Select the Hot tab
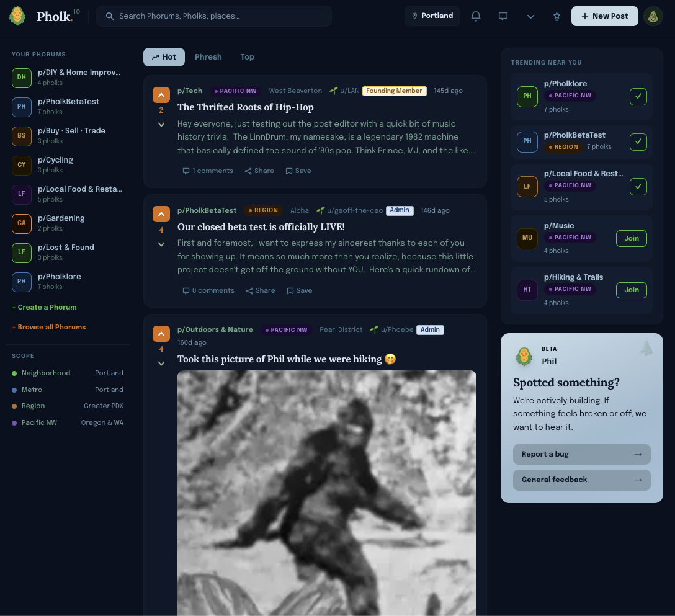The image size is (675, 616). 164,57
